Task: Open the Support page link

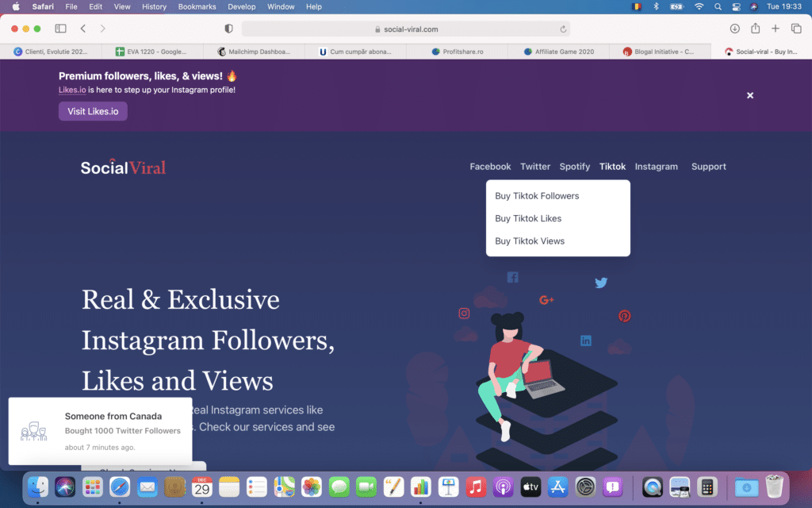Action: (x=708, y=167)
